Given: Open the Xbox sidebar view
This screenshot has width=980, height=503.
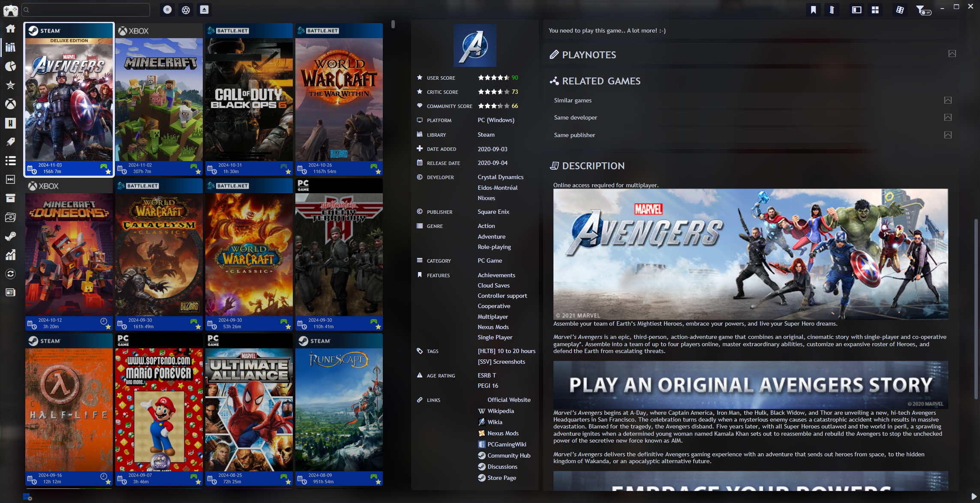Looking at the screenshot, I should click(x=10, y=104).
